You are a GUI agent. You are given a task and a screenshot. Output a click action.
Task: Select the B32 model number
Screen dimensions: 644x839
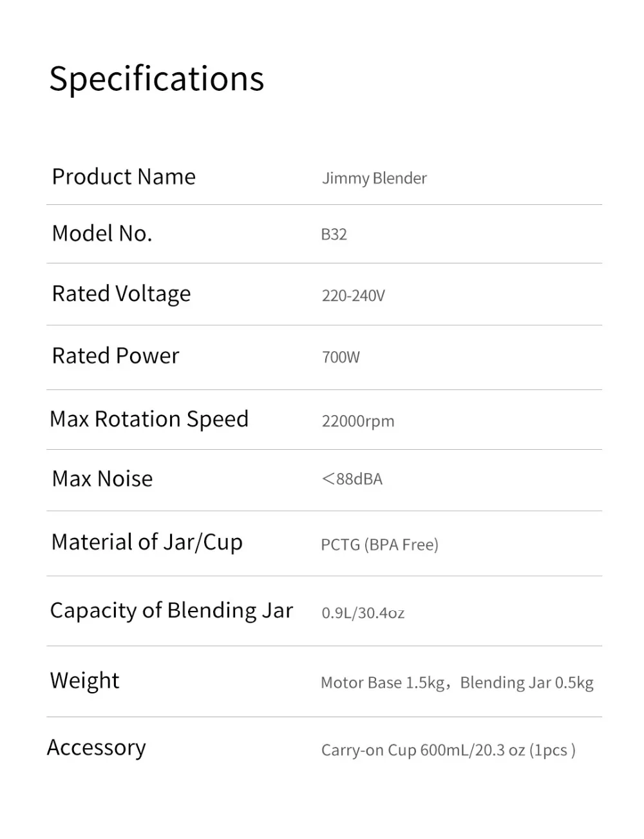point(334,235)
